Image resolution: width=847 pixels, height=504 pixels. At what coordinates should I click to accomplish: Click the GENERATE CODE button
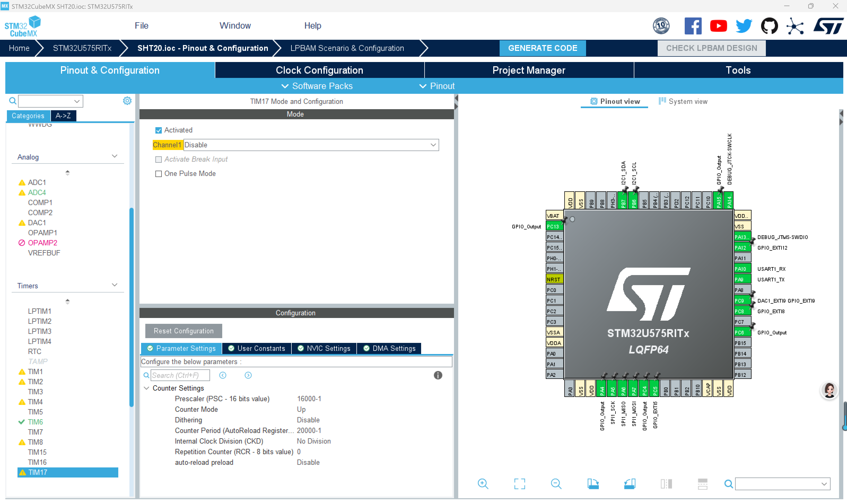(543, 48)
